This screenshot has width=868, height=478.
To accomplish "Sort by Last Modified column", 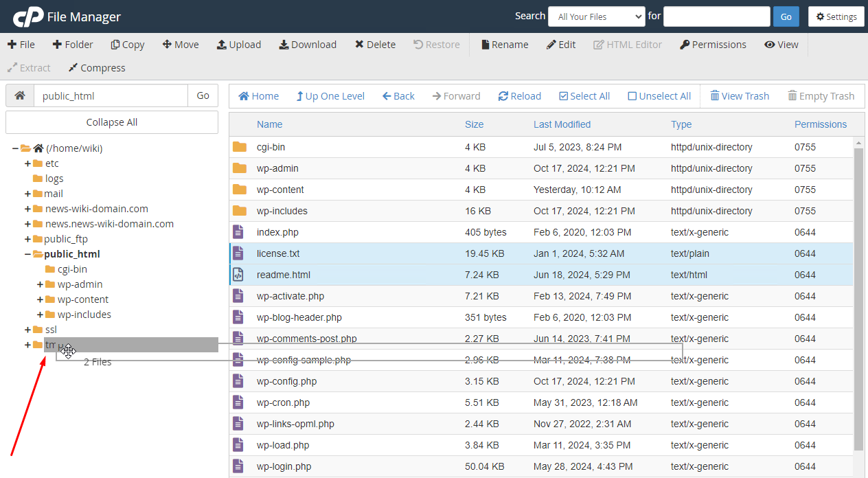I will [x=562, y=124].
